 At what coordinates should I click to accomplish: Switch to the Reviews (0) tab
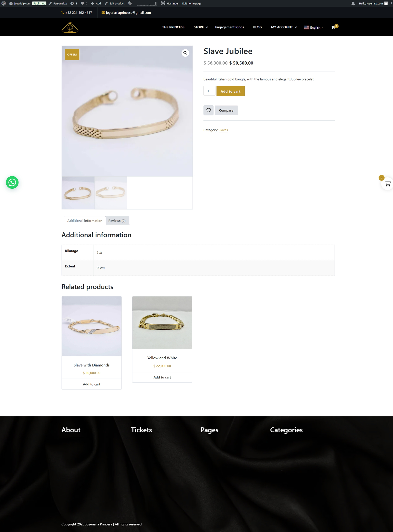[117, 221]
